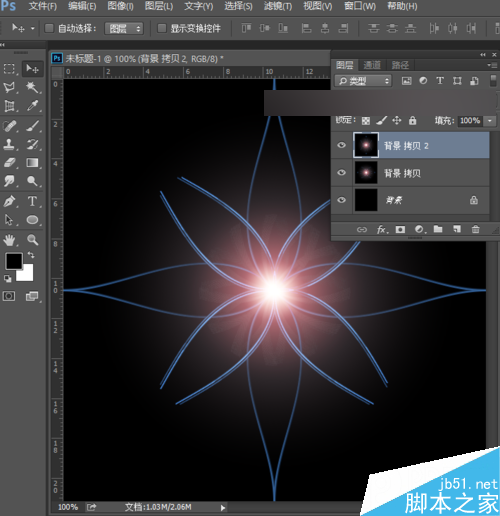Activate the Hand tool

coord(9,239)
